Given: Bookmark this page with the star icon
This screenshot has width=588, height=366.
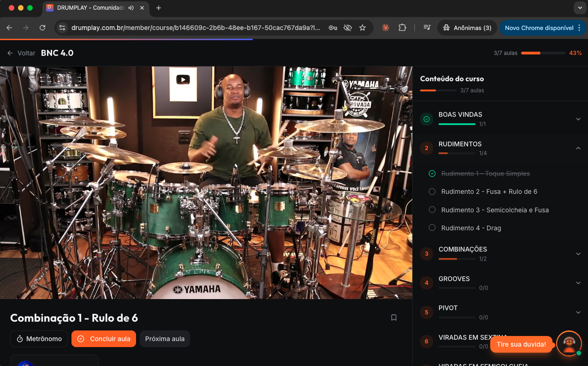Looking at the screenshot, I should [362, 28].
